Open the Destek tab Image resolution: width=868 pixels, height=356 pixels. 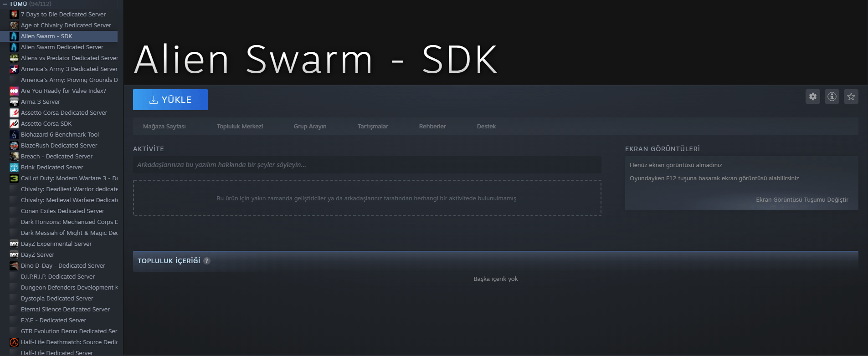(486, 126)
